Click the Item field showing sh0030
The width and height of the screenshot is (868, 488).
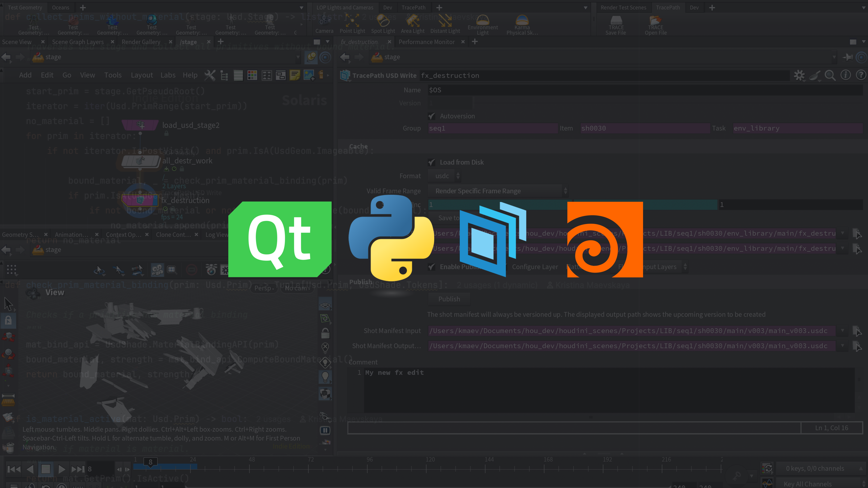pos(645,128)
